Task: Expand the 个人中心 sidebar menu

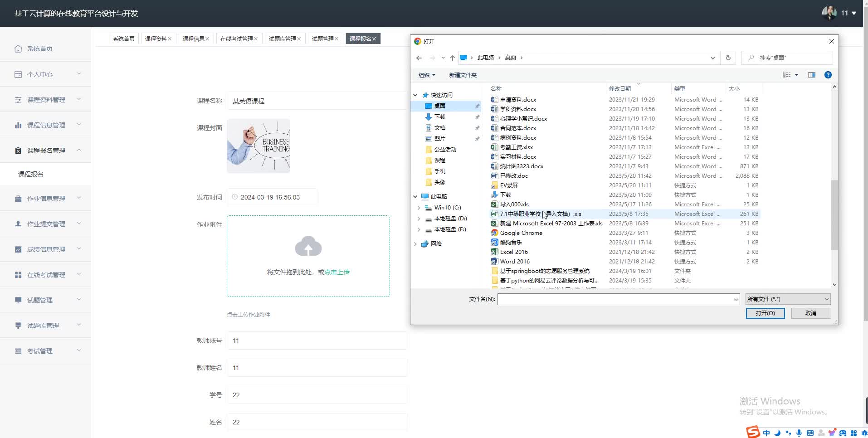Action: [x=45, y=74]
